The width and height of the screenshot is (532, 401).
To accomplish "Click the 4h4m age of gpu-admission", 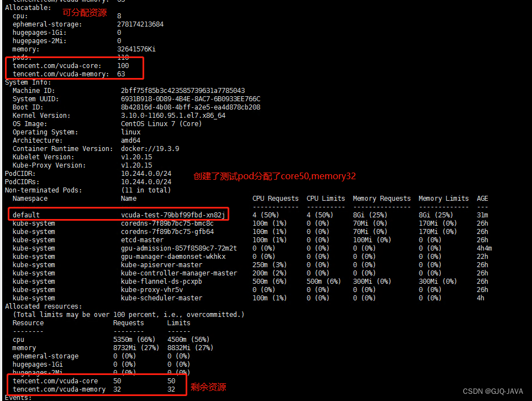I will tap(484, 248).
